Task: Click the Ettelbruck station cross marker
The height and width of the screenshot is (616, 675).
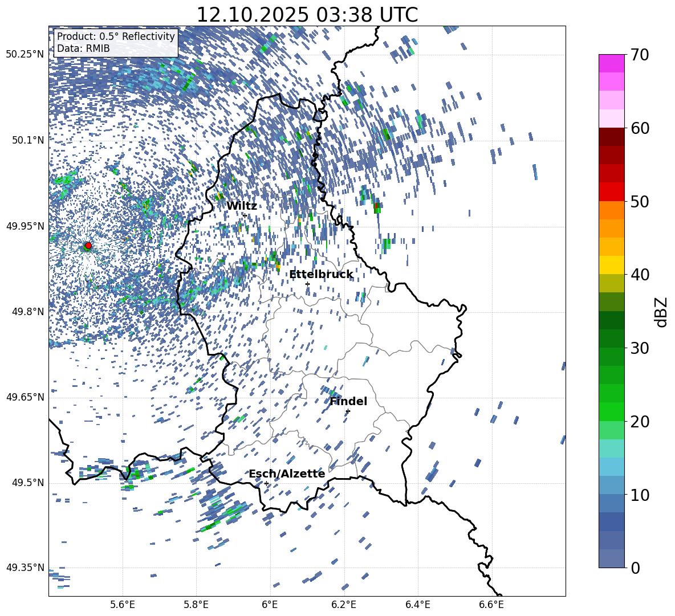Action: (x=307, y=284)
